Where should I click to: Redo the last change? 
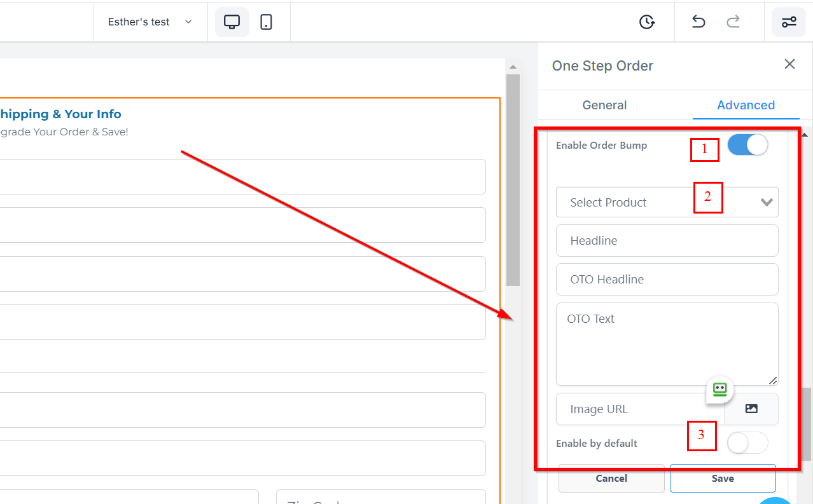733,22
